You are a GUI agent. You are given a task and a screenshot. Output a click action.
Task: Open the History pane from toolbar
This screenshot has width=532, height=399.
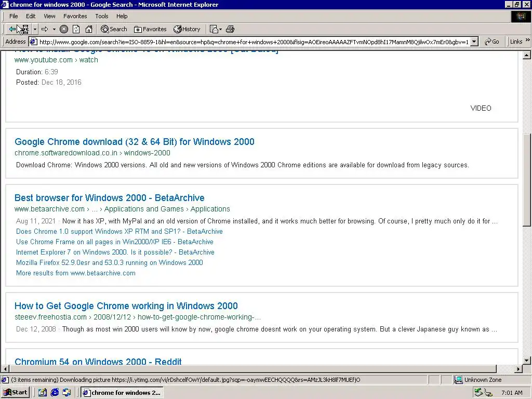click(x=187, y=29)
